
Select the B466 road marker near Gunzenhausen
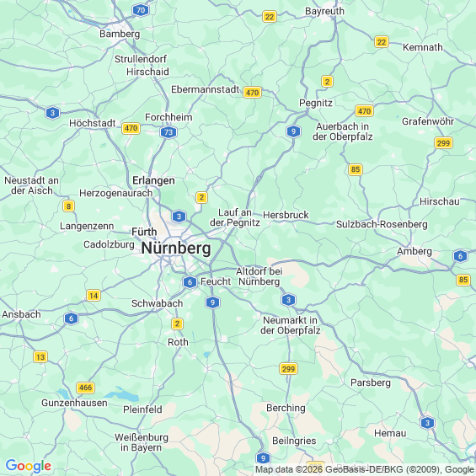point(85,388)
